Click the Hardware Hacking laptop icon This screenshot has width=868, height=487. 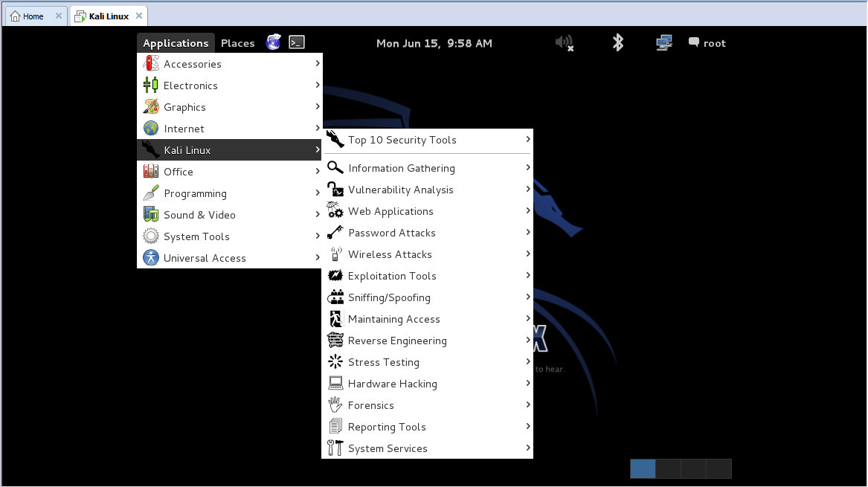click(335, 384)
